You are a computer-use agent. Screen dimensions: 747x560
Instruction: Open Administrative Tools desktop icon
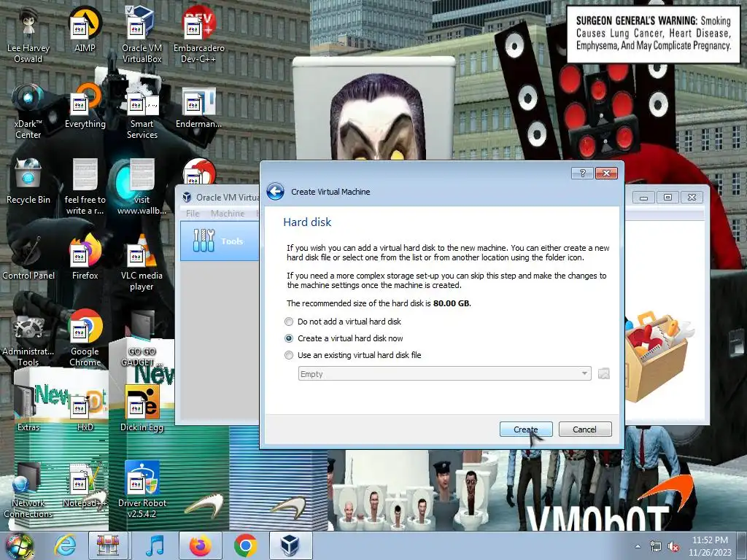click(28, 338)
